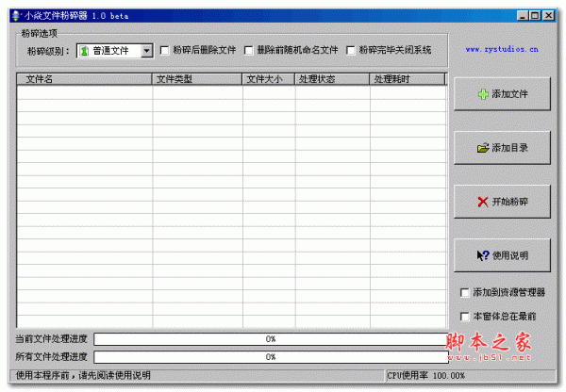This screenshot has width=566, height=392.
Task: Click the 当前文件处理进度 progress bar
Action: click(x=271, y=339)
